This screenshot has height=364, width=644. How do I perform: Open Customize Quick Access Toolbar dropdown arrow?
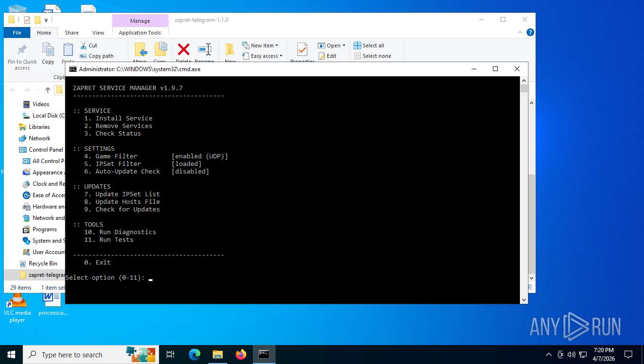tap(46, 20)
